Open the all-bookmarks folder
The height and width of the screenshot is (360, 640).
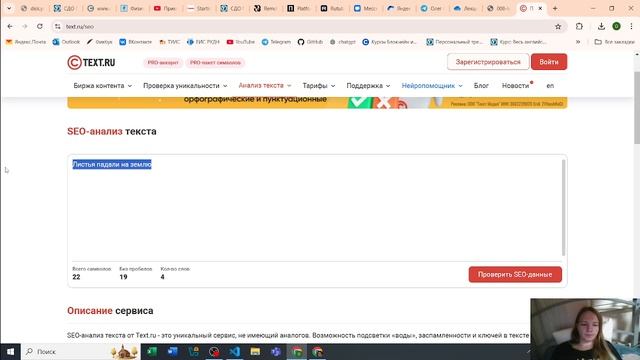pyautogui.click(x=614, y=42)
